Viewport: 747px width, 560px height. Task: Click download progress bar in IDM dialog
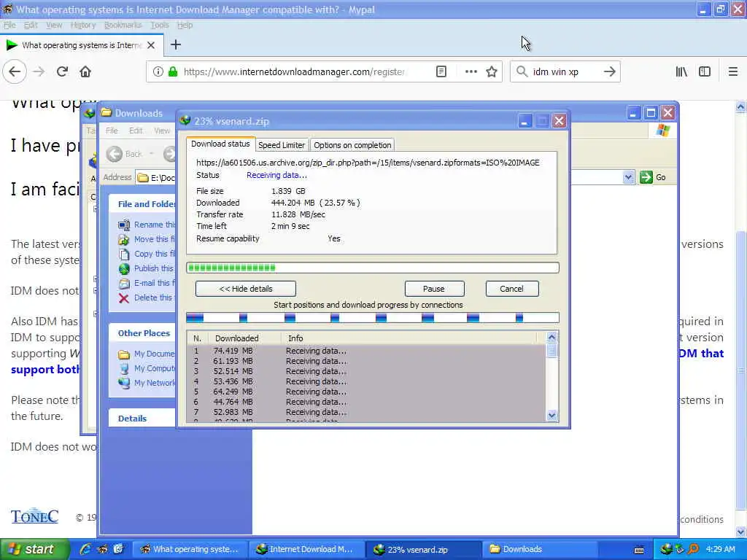(373, 268)
